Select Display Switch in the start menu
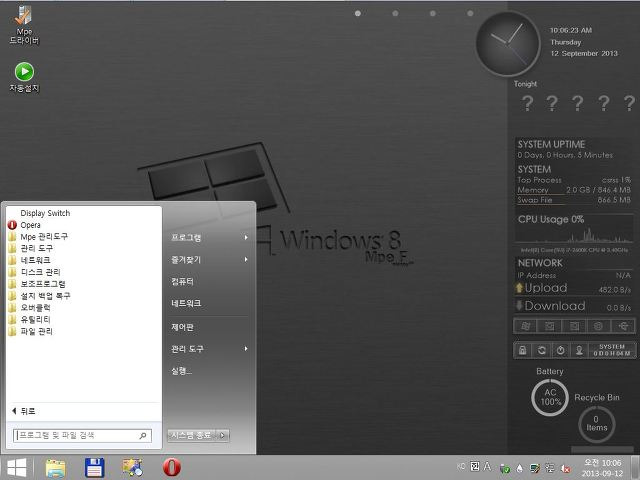 45,213
